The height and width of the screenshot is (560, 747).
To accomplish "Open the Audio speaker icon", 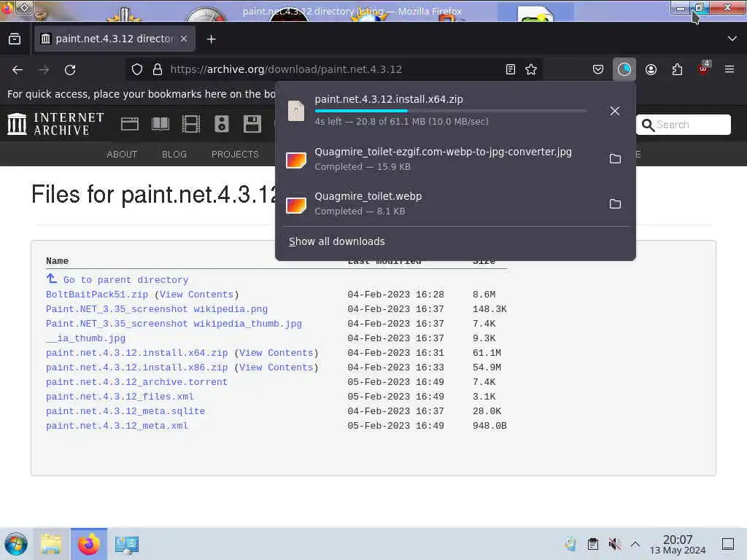I will [x=222, y=124].
